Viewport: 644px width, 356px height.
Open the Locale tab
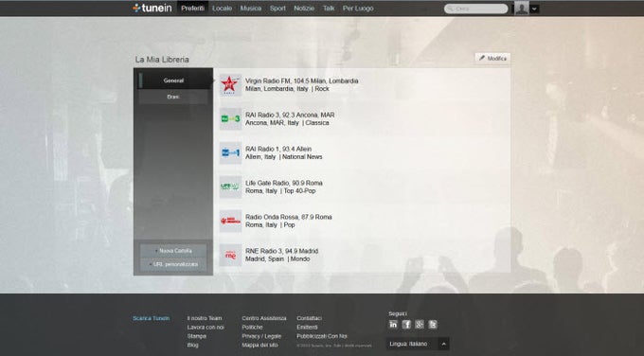click(x=223, y=9)
